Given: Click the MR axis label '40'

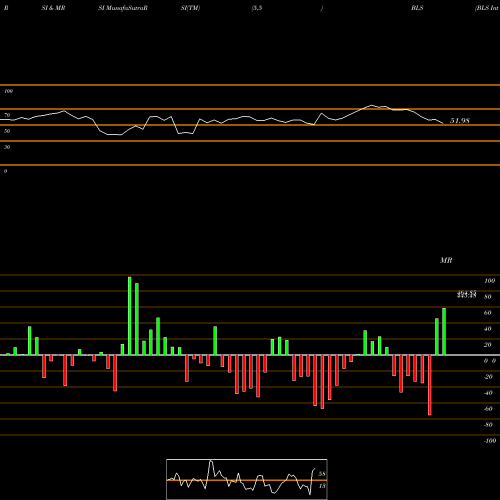Looking at the screenshot, I should tap(488, 329).
